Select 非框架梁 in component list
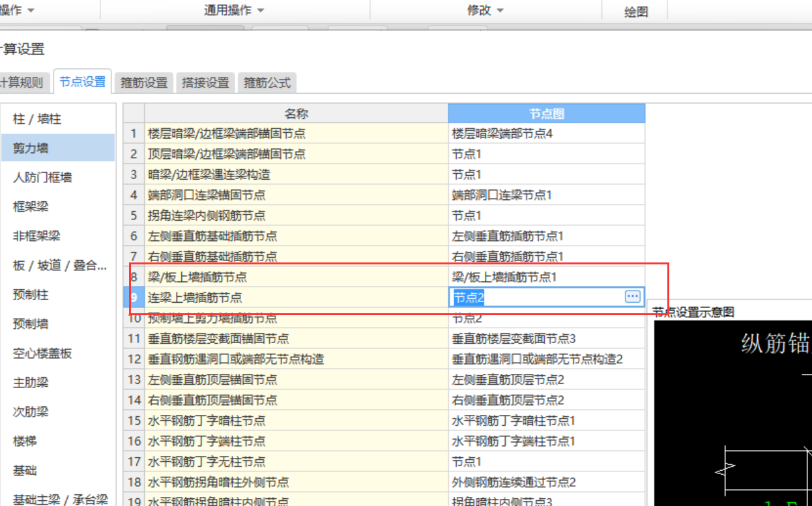 click(57, 236)
